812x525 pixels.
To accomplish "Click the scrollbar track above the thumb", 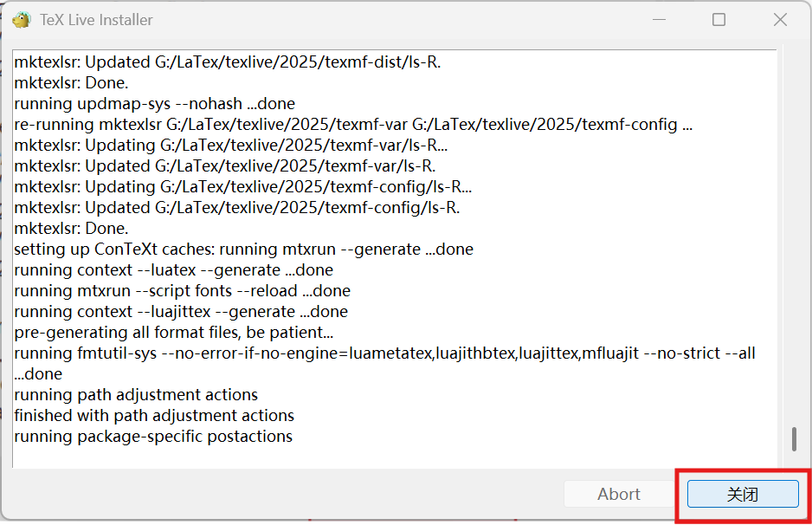I will [793, 238].
